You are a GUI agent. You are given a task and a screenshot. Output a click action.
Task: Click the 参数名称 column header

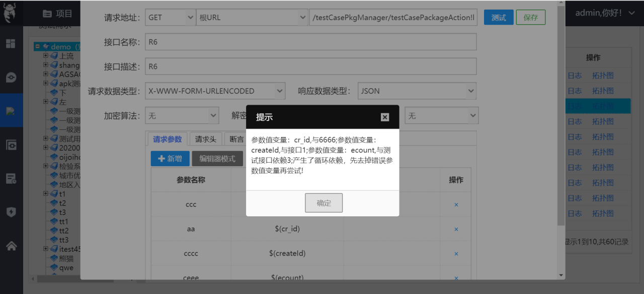coord(191,180)
